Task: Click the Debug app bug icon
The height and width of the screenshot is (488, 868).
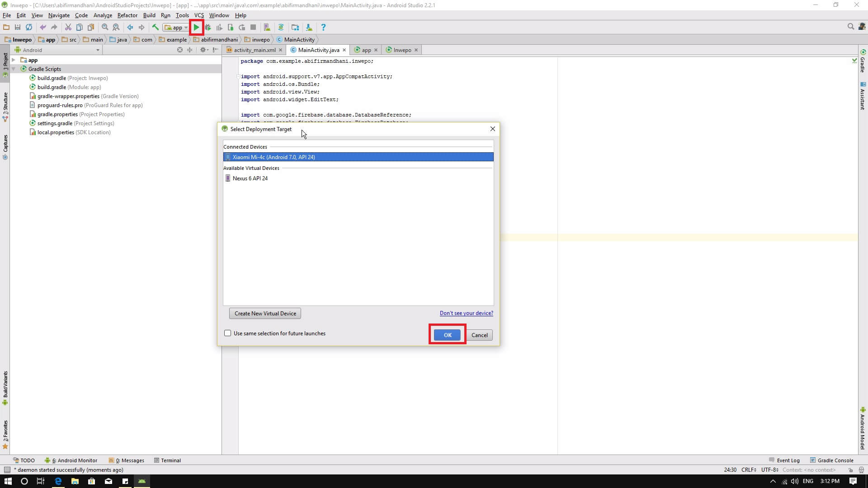Action: [x=208, y=28]
